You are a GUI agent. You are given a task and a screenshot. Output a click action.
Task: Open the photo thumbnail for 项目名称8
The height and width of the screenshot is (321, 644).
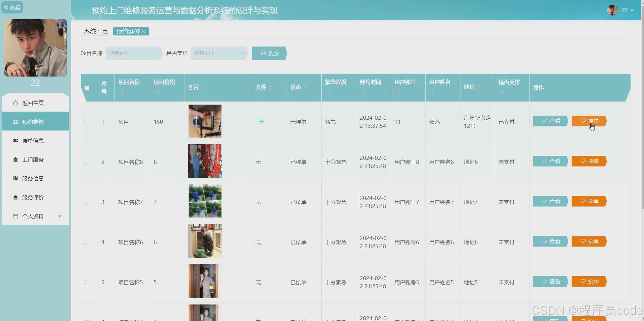(x=205, y=161)
